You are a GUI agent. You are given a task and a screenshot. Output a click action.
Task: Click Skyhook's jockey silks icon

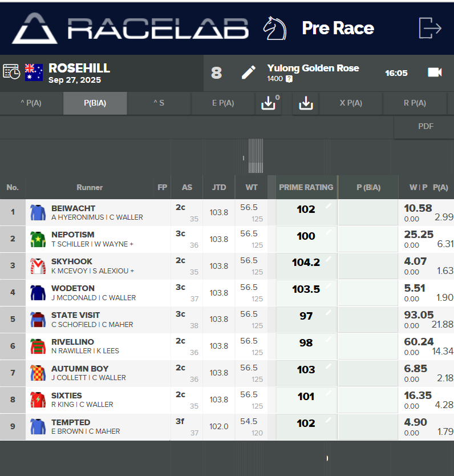(x=38, y=266)
